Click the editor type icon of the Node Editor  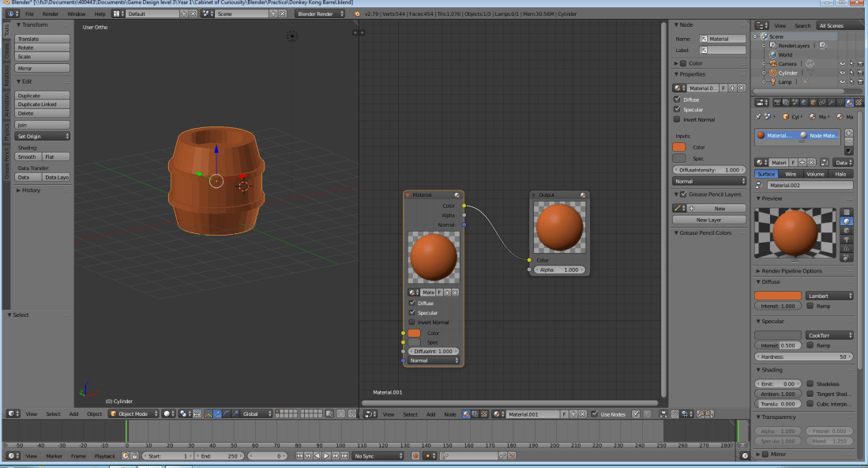point(366,413)
